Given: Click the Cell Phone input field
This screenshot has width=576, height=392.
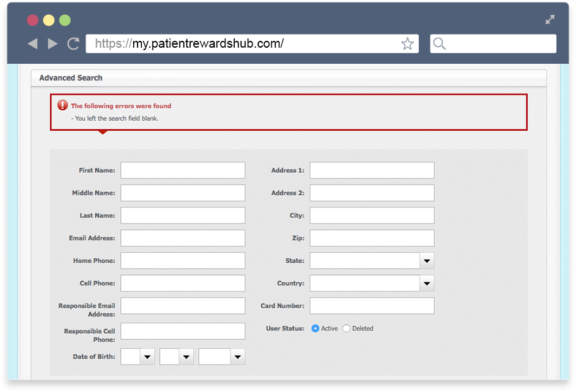Looking at the screenshot, I should pyautogui.click(x=183, y=283).
